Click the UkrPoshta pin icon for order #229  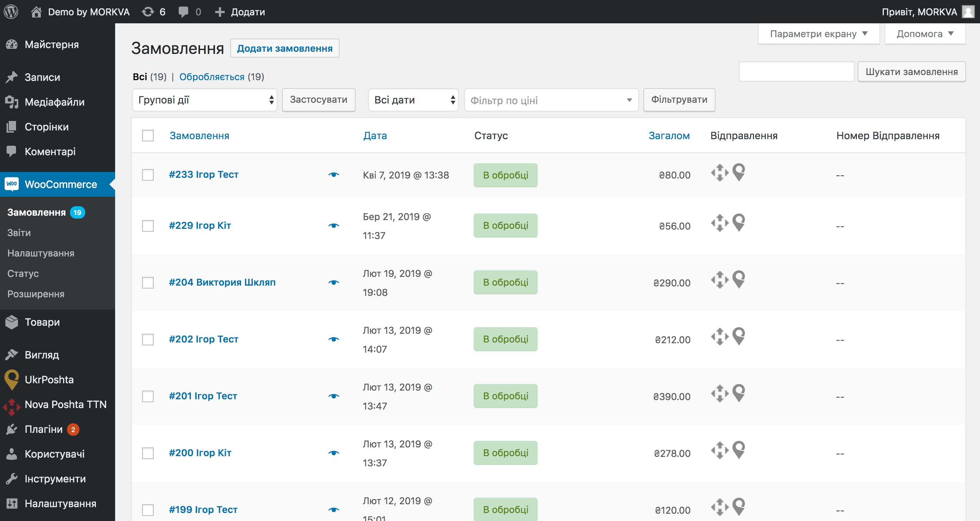739,223
